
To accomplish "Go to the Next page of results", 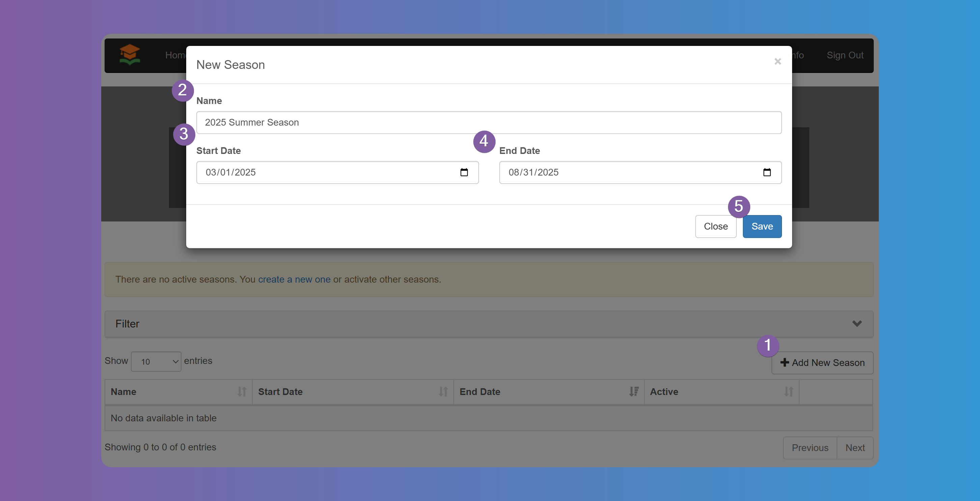I will [x=855, y=448].
